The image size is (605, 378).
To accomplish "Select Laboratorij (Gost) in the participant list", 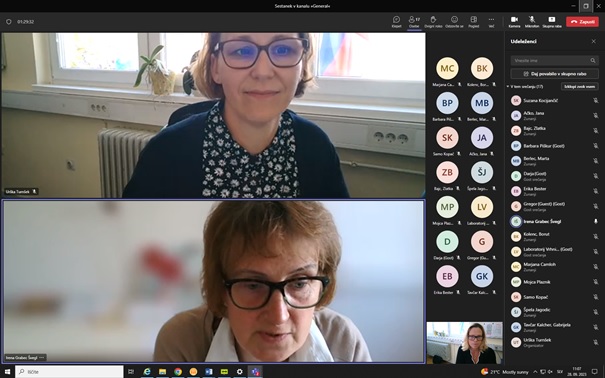I will click(554, 251).
